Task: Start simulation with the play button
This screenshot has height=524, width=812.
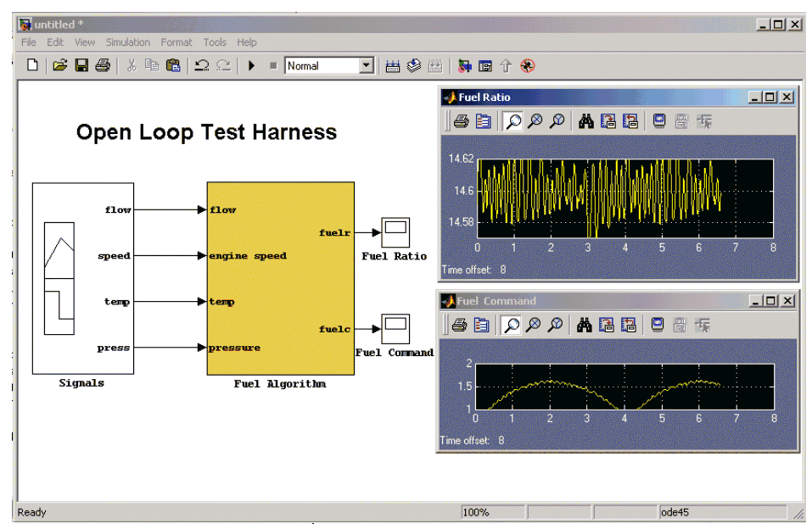Action: [251, 65]
